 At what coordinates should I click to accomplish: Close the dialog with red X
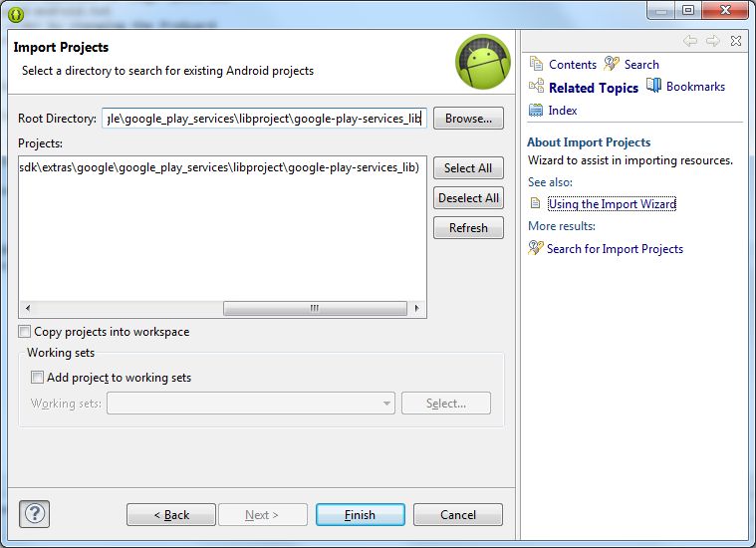[725, 10]
